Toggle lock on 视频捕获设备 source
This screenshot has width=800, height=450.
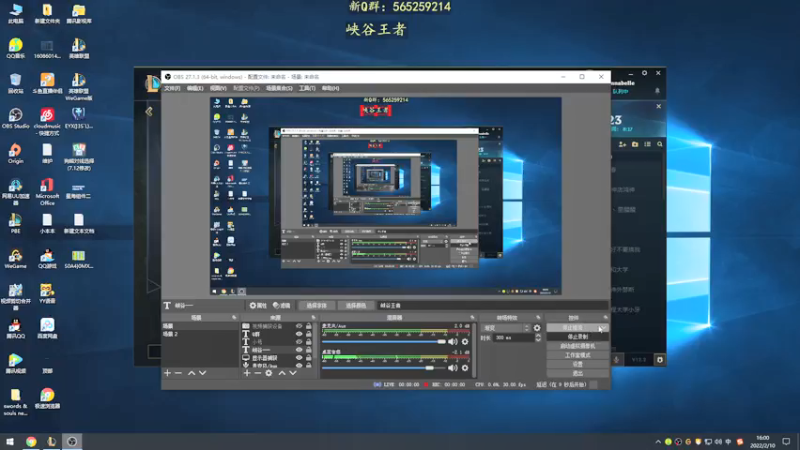coord(309,326)
